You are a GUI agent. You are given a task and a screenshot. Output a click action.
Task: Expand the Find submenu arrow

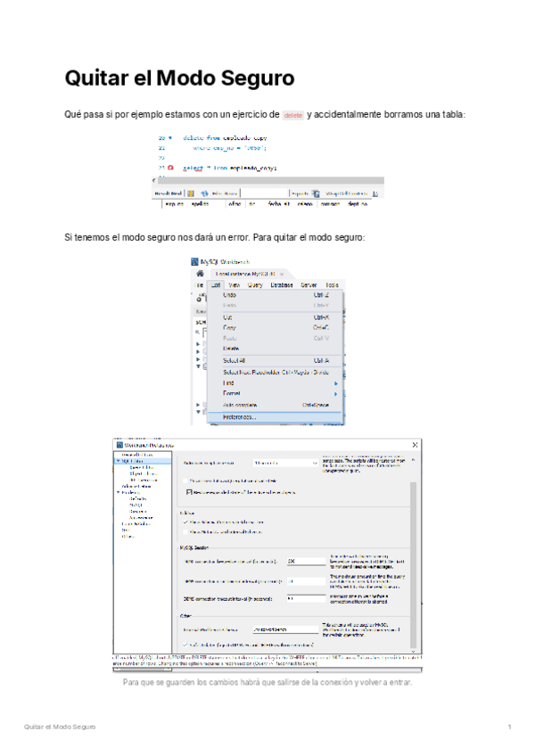(x=336, y=383)
